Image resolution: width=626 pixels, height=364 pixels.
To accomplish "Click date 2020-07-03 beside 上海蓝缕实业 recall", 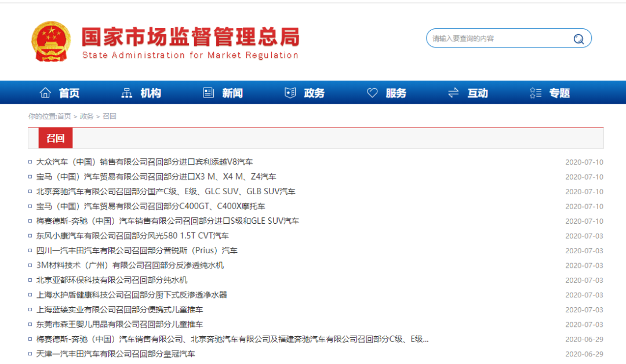I will coord(584,310).
